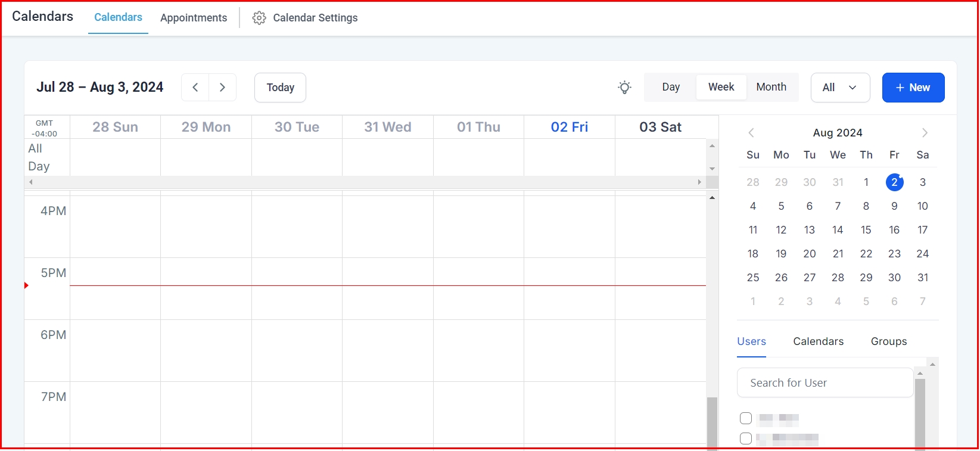Open Calendar Settings gear icon
The image size is (980, 451).
[x=259, y=18]
